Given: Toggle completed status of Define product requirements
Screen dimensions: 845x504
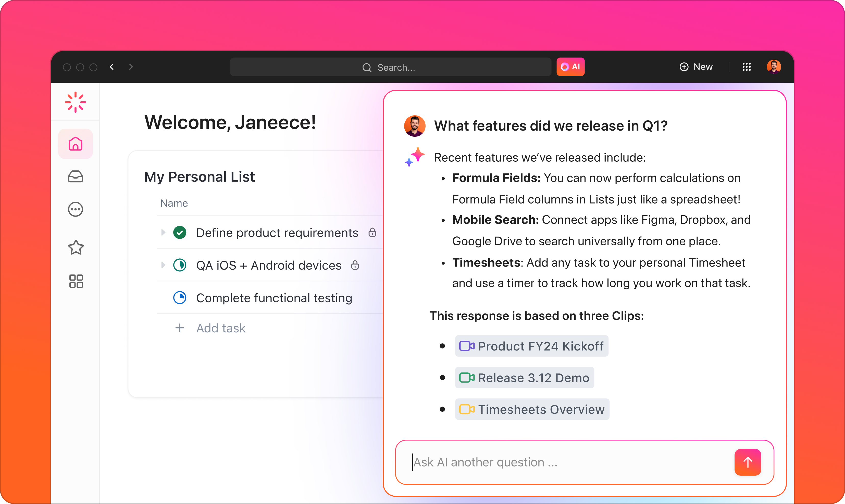Looking at the screenshot, I should 180,233.
